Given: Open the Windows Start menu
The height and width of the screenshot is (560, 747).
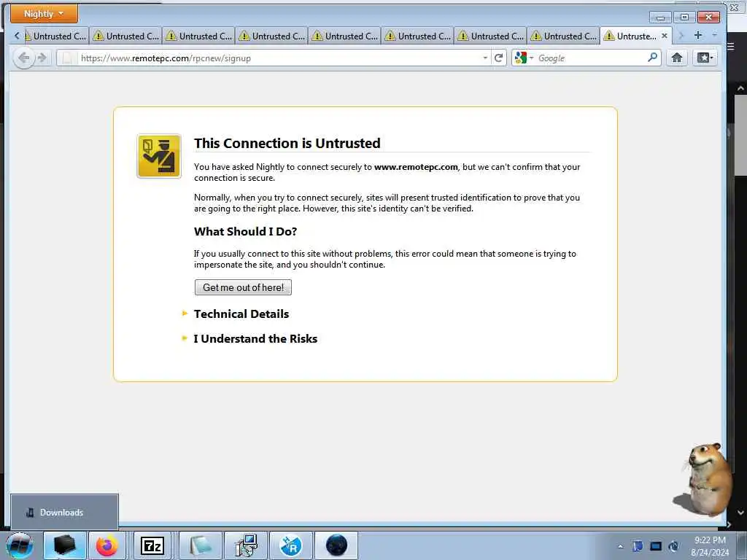Looking at the screenshot, I should (20, 545).
